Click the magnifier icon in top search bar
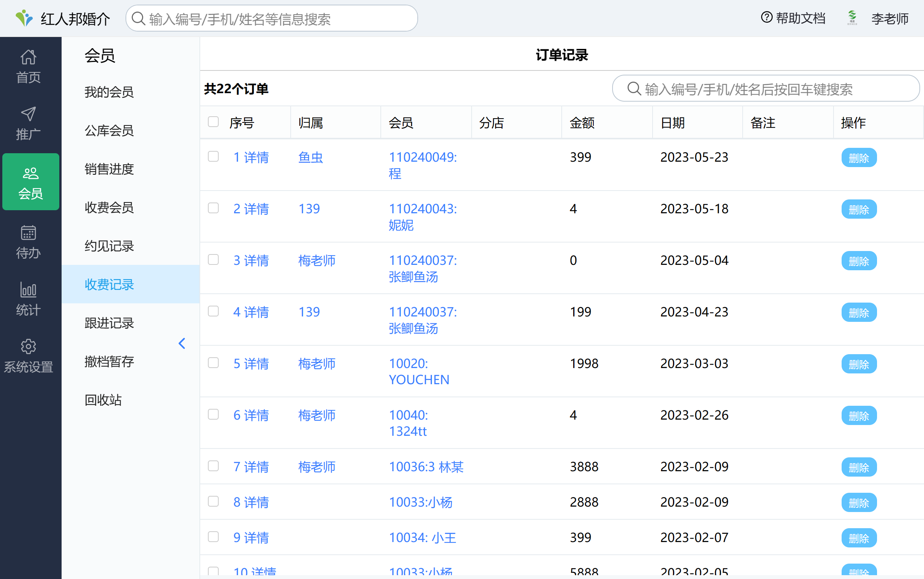The height and width of the screenshot is (579, 924). click(x=138, y=18)
